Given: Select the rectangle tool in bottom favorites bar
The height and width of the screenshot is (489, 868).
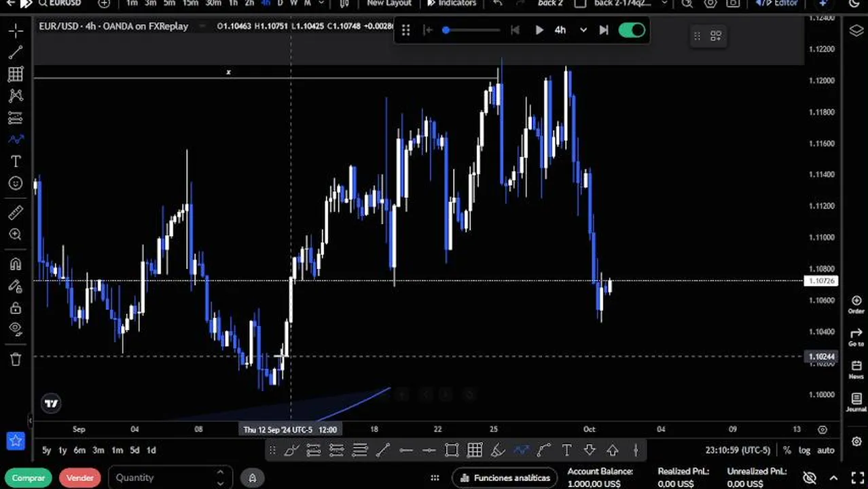Looking at the screenshot, I should 452,450.
